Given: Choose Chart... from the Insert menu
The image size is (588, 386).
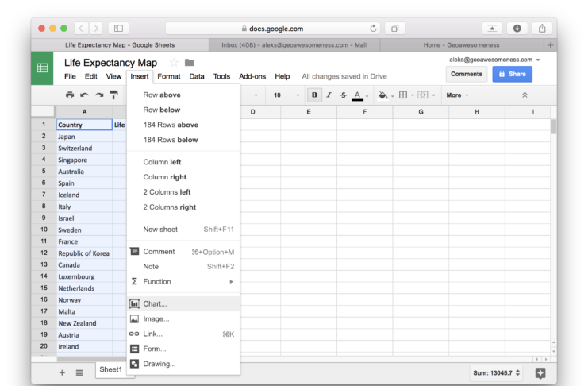Looking at the screenshot, I should (x=155, y=303).
